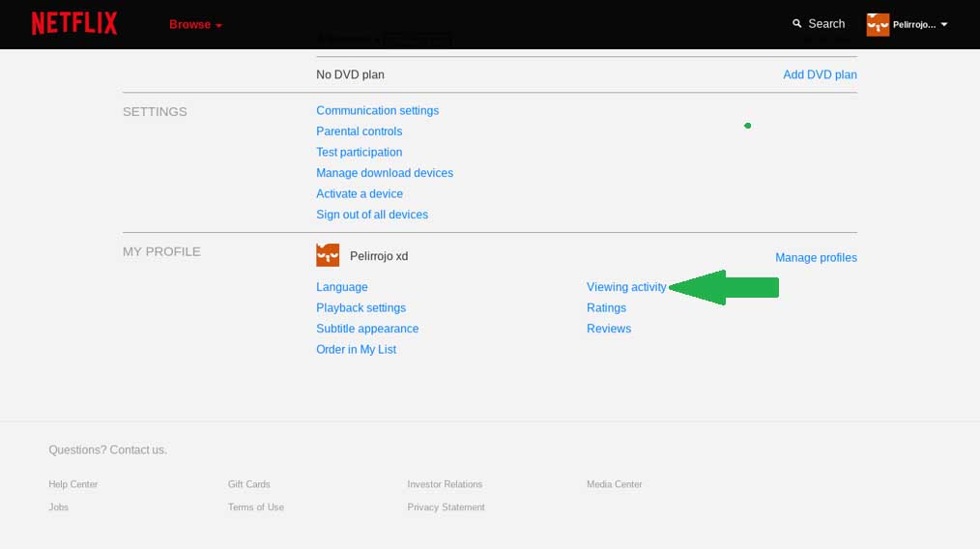
Task: Click the No DVD plan text
Action: pos(350,74)
